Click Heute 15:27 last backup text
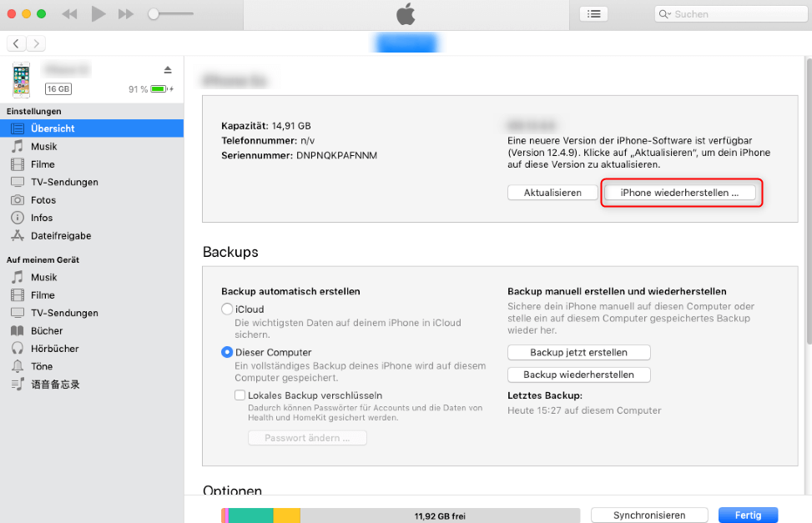 tap(584, 410)
